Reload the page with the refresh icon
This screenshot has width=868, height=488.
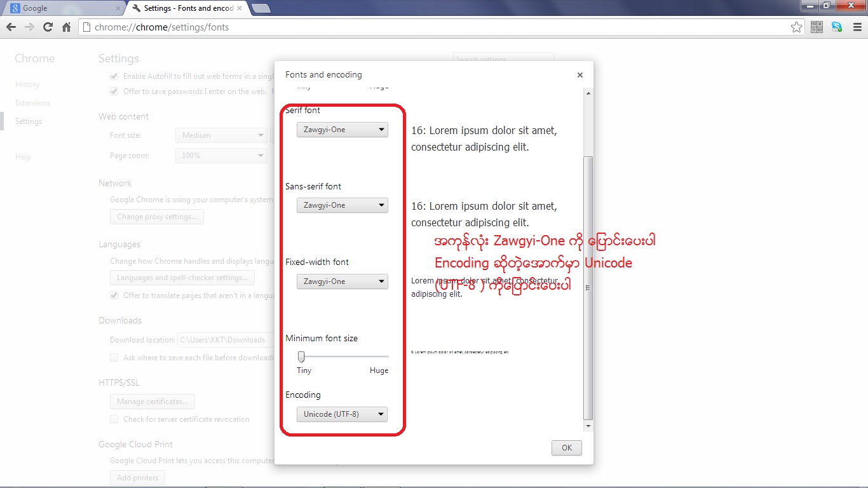click(48, 27)
